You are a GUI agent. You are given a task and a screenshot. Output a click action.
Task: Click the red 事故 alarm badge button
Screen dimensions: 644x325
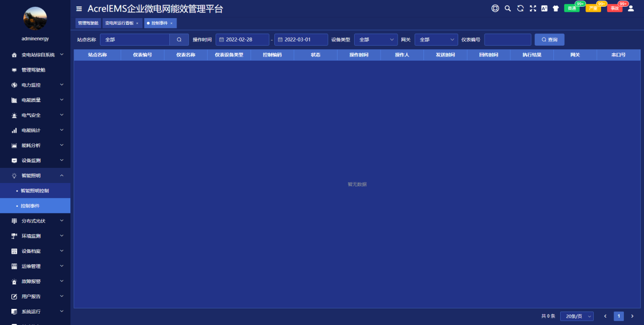pos(614,8)
